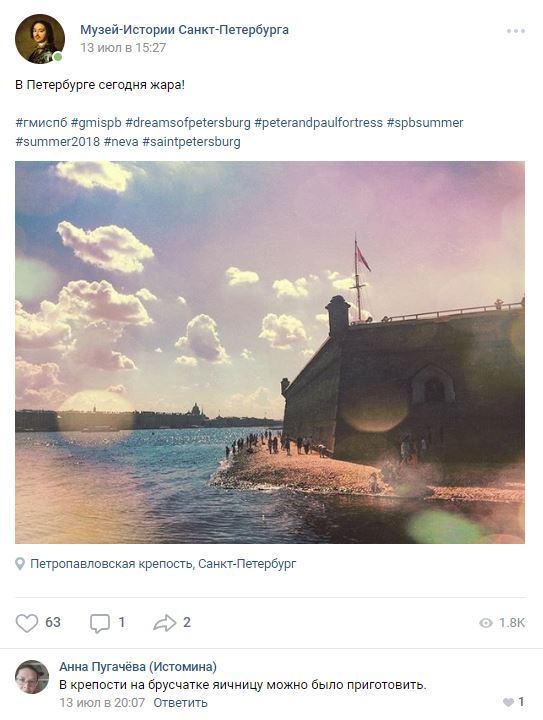Open Анна Пугачёва (Истомина) profile name

click(x=138, y=666)
